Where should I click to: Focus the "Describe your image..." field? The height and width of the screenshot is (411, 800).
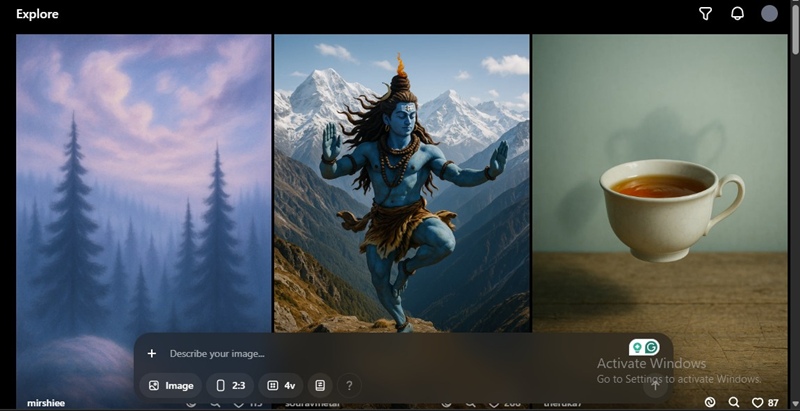pyautogui.click(x=380, y=353)
